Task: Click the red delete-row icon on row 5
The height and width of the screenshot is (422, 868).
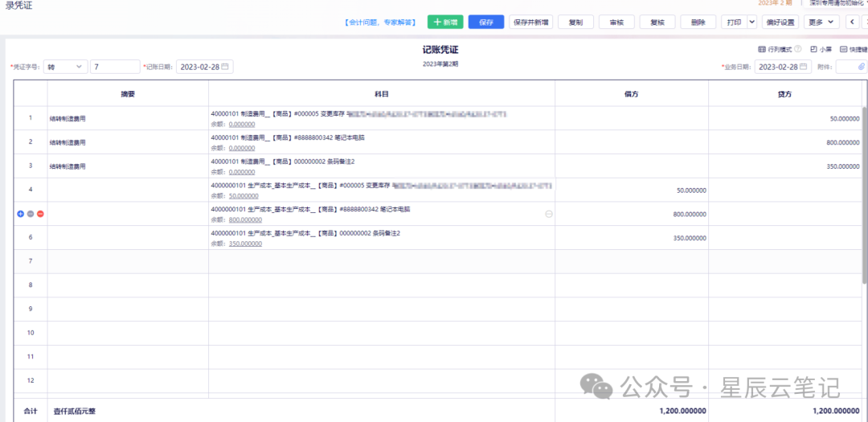Action: (40, 214)
